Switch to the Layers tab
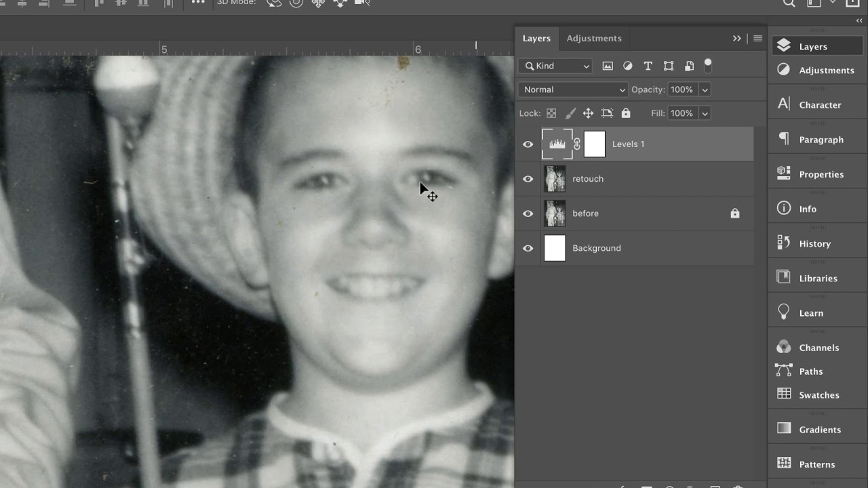 pyautogui.click(x=536, y=39)
